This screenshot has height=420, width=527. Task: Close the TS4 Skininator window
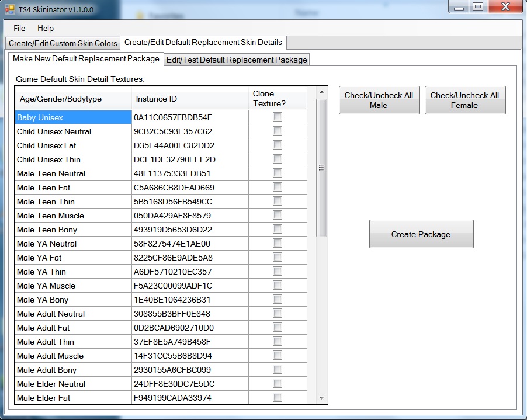tap(505, 7)
